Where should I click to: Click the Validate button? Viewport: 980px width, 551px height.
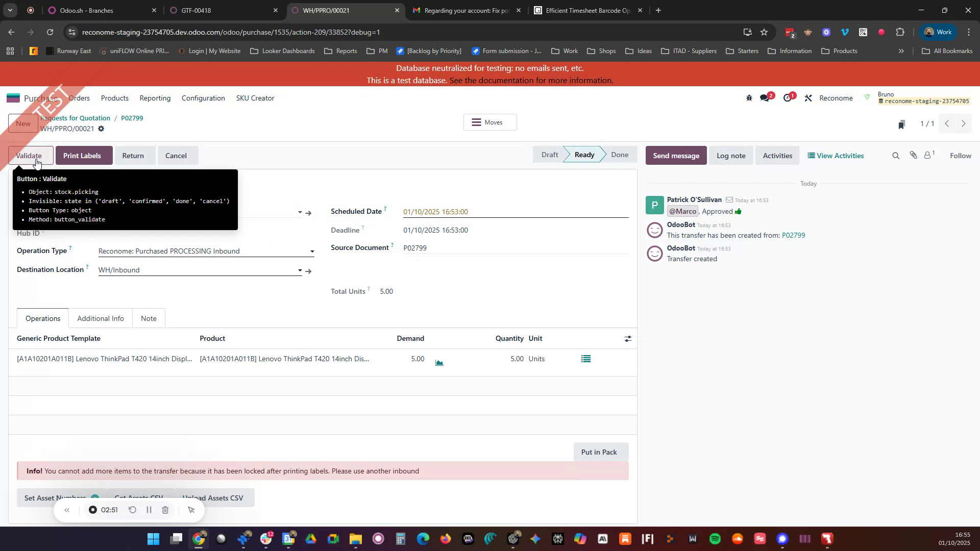coord(30,156)
